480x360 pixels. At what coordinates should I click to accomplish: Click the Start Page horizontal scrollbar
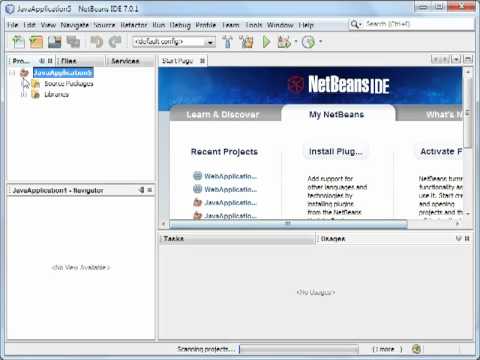point(288,223)
